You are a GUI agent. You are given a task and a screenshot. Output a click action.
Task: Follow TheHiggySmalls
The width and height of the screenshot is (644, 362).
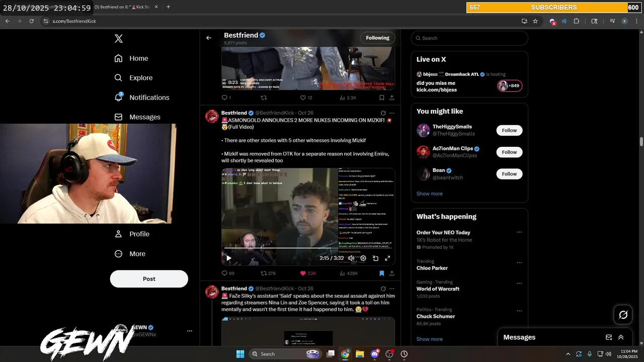(x=509, y=130)
